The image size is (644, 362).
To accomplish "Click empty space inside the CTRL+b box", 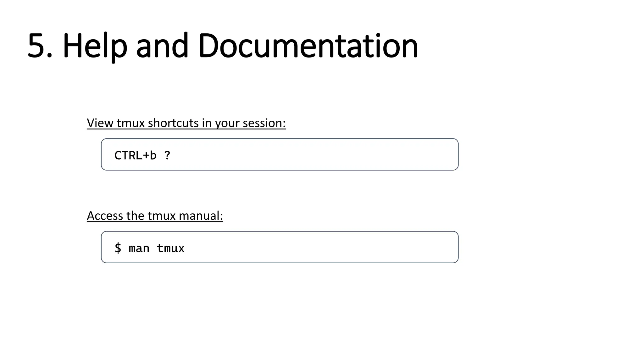I will (314, 155).
